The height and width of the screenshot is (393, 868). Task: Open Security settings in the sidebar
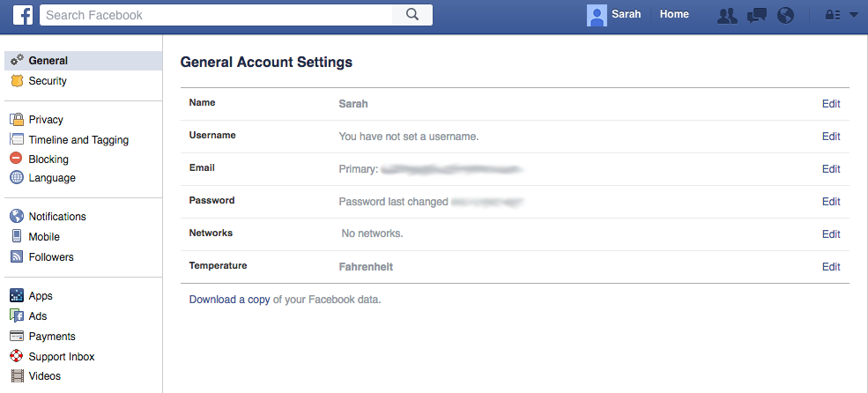click(47, 81)
